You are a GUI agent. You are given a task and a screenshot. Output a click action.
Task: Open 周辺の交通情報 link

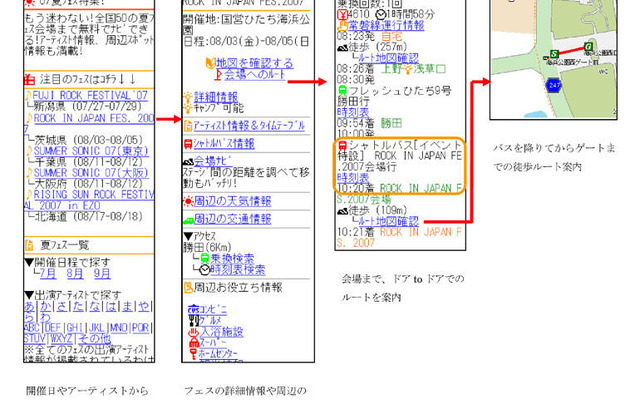(x=233, y=219)
